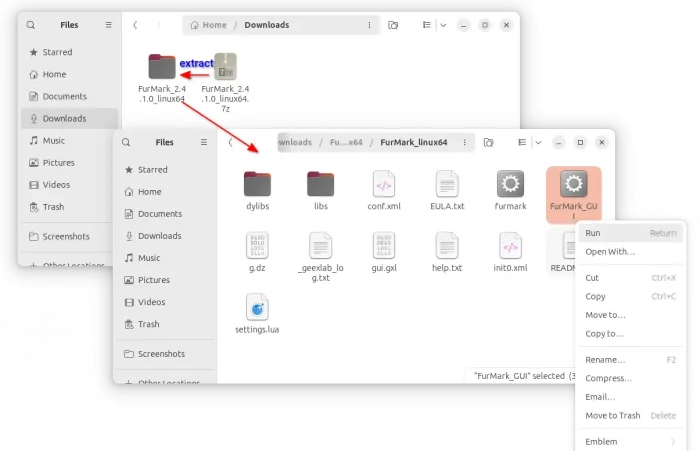700x451 pixels.
Task: Expand the Emblem submenu
Action: (630, 441)
